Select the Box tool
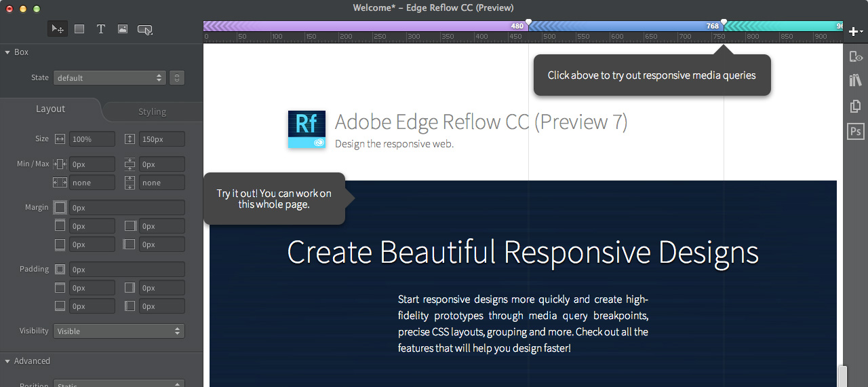 79,29
